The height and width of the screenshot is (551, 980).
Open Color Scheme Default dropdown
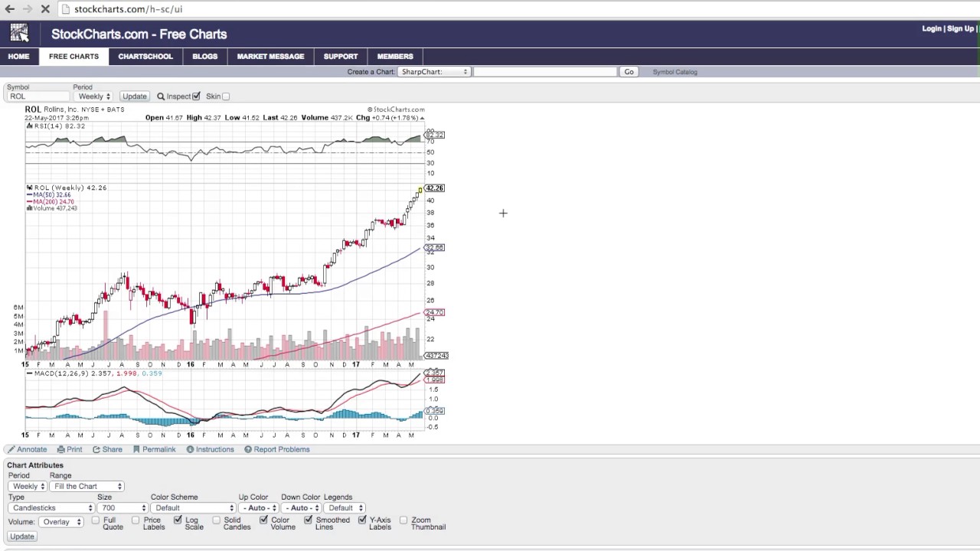point(193,507)
